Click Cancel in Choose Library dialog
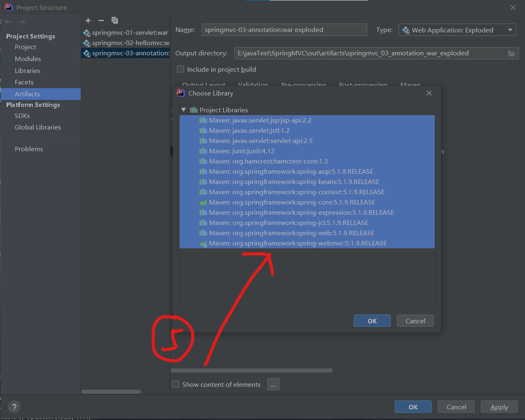Viewport: 525px width, 420px height. coord(415,321)
